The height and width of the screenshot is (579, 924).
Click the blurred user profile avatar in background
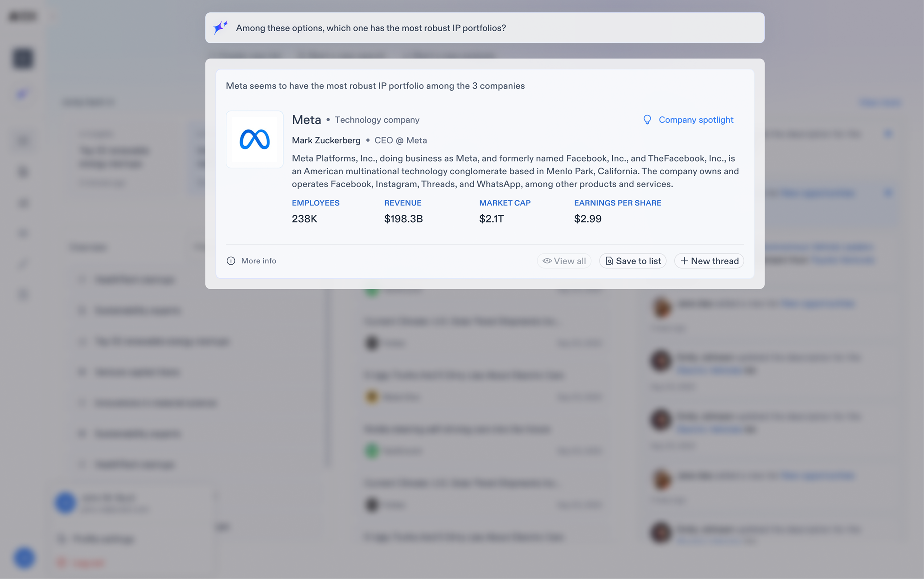pos(65,502)
